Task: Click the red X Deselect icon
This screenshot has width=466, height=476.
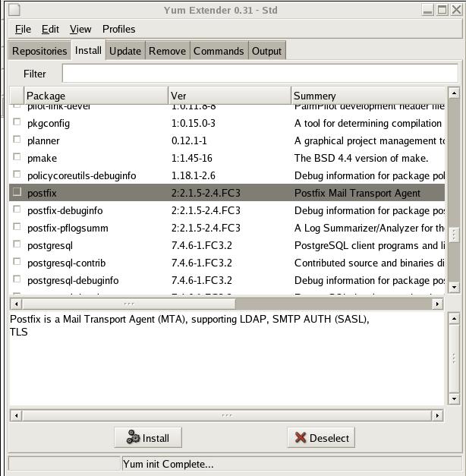Action: [x=301, y=438]
